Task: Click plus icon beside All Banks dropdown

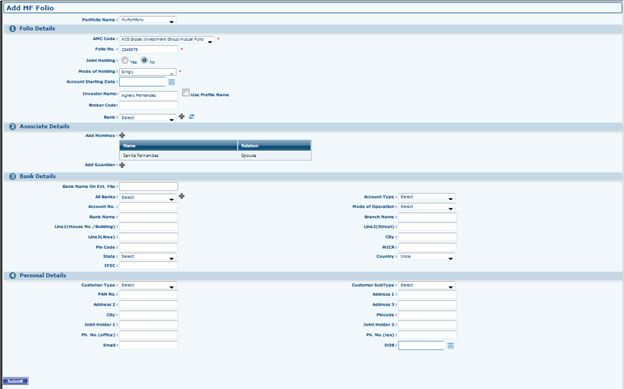Action: (x=181, y=196)
